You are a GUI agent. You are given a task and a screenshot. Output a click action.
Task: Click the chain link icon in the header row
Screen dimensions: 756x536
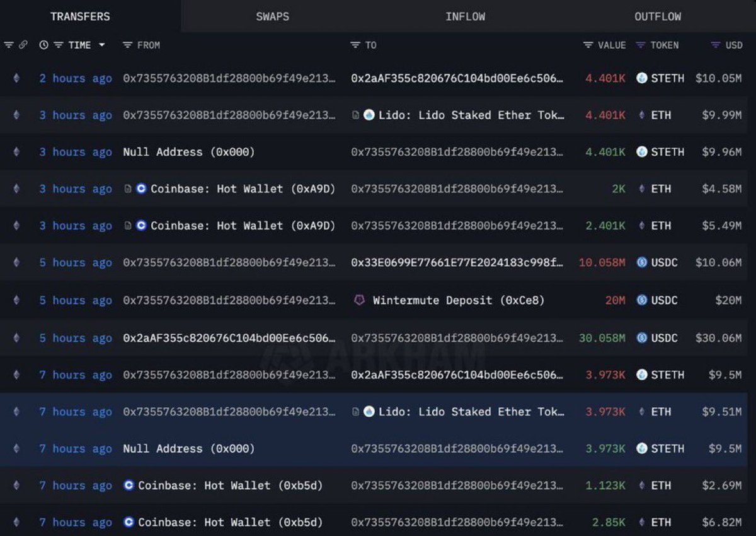24,45
